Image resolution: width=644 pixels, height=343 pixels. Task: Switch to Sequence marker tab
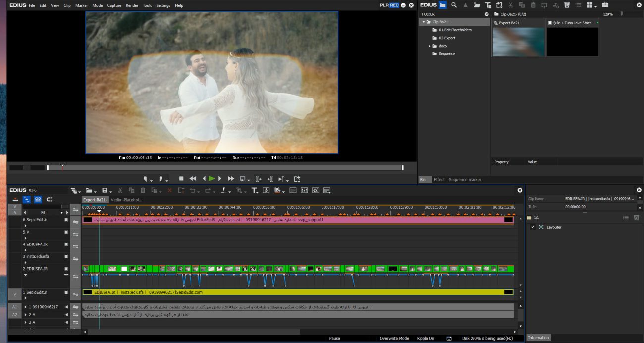[465, 180]
